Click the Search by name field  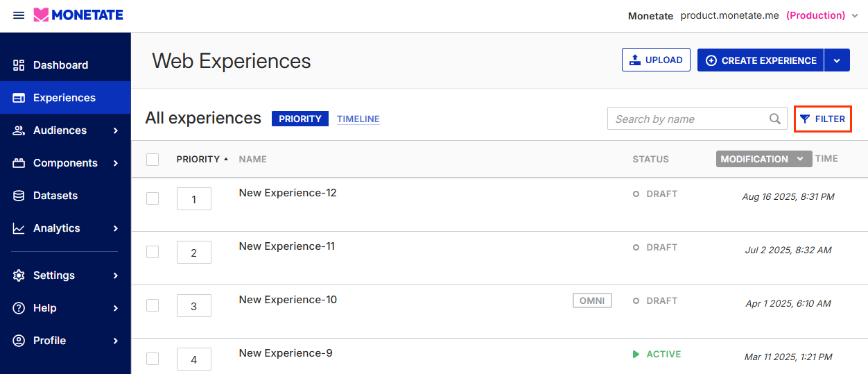tap(686, 119)
